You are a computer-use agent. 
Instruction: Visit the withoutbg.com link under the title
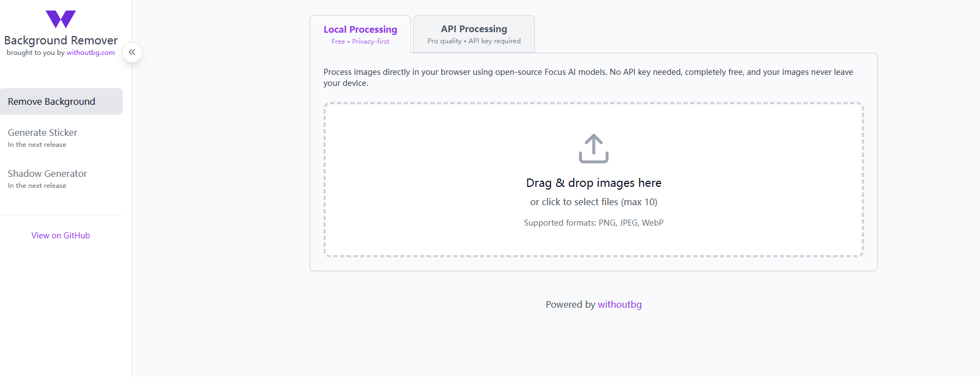coord(90,53)
